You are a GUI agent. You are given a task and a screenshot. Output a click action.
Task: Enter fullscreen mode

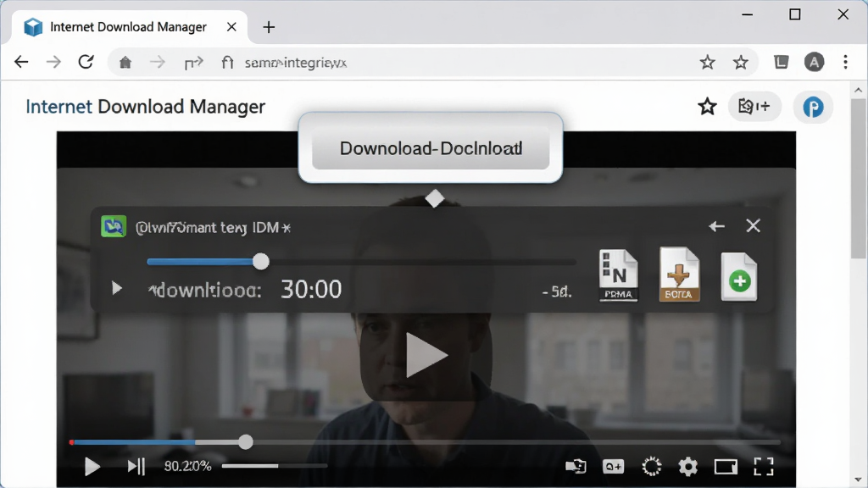tap(764, 467)
